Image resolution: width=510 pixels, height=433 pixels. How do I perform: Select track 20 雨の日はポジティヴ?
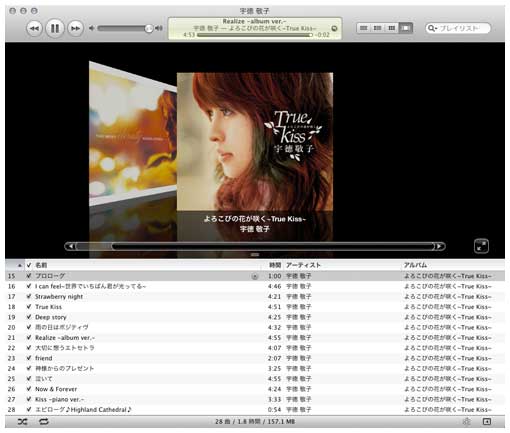coord(255,327)
